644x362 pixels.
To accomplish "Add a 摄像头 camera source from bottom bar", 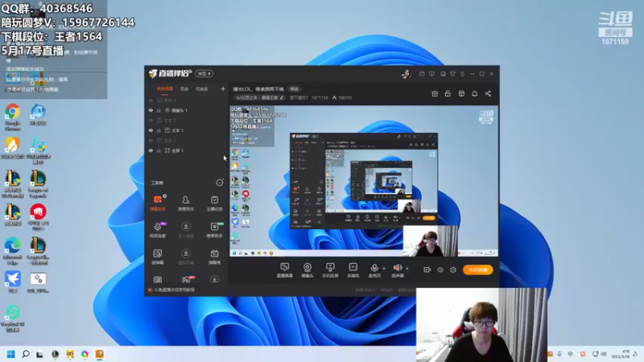I will coord(308,270).
